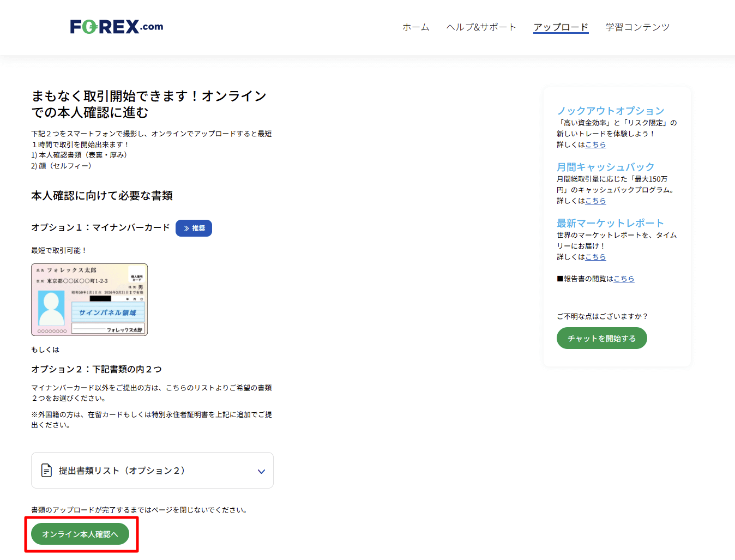
Task: Open the ノックアウトオプション heading link
Action: click(610, 111)
